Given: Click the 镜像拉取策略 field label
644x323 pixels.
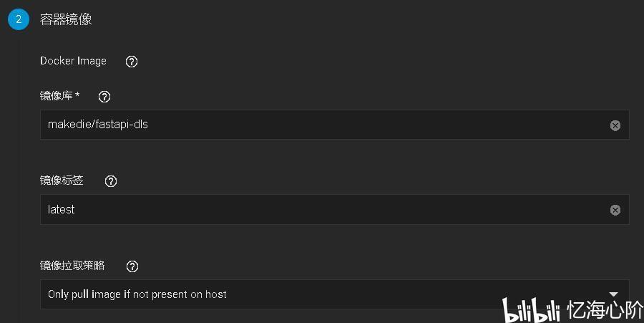Looking at the screenshot, I should coord(72,266).
